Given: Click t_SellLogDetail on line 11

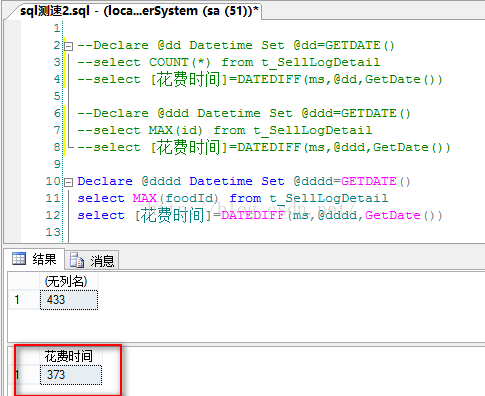Looking at the screenshot, I should pyautogui.click(x=329, y=198).
